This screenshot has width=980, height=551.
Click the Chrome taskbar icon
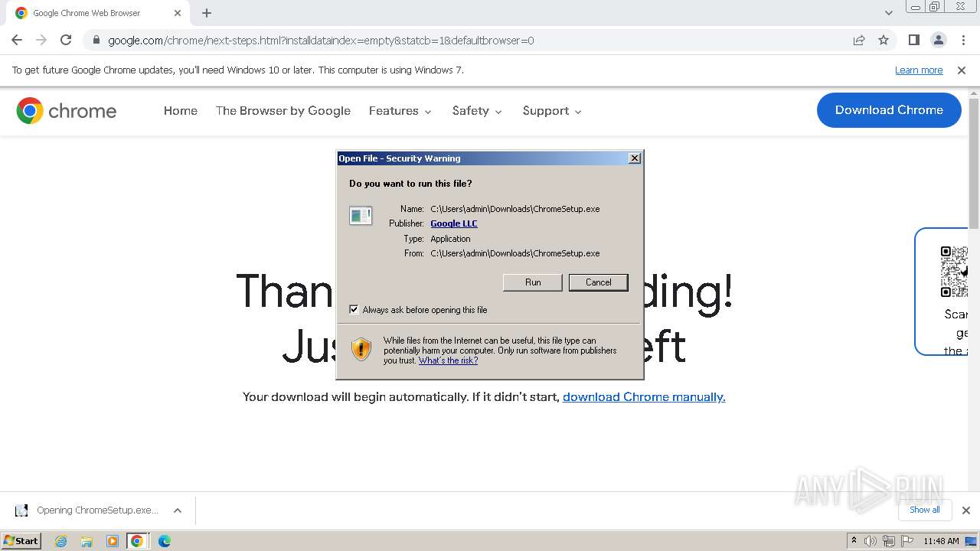click(x=137, y=541)
